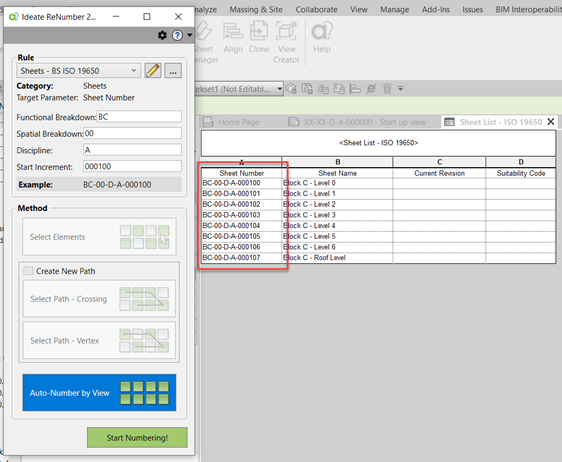Viewport: 562px width, 462px height.
Task: Click the Sheet Number column heading
Action: 242,173
